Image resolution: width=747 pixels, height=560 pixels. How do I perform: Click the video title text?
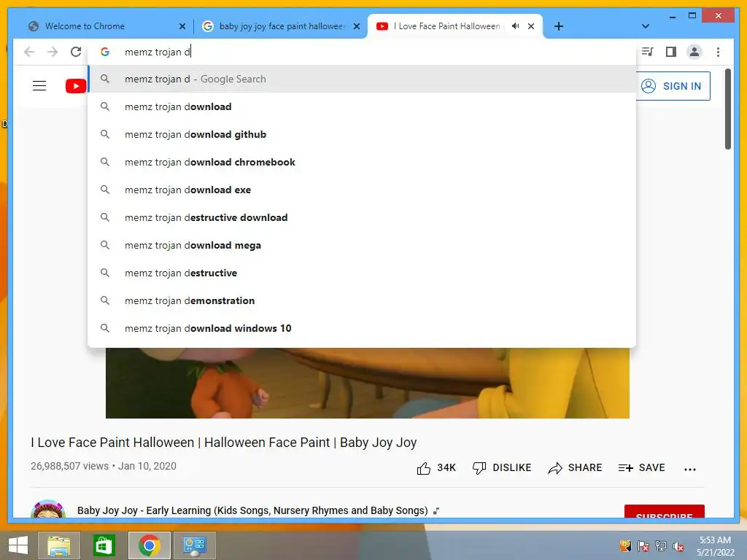(223, 443)
